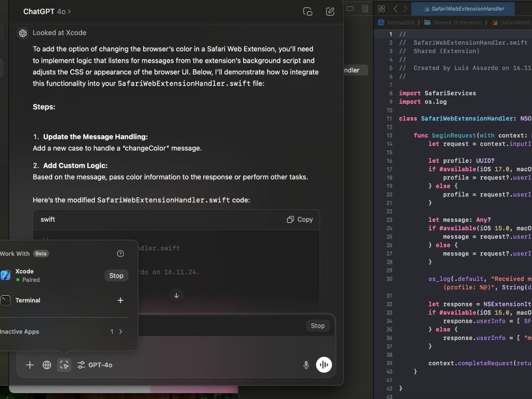
Task: Click 'Update the Message Handling:' step title
Action: click(x=95, y=137)
